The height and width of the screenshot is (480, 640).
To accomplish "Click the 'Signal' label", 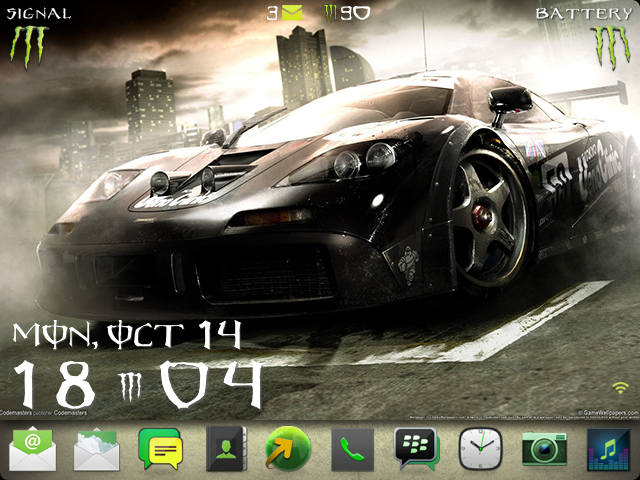I will point(39,13).
